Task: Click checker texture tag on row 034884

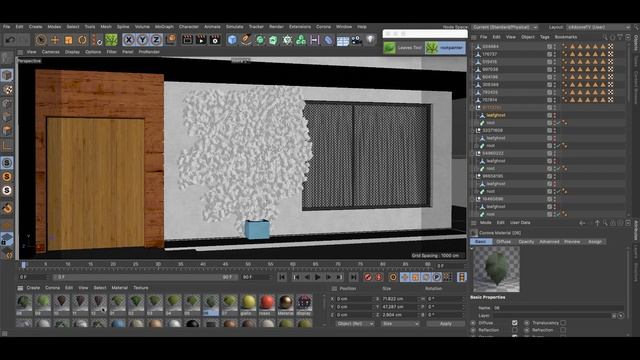Action: coord(611,47)
